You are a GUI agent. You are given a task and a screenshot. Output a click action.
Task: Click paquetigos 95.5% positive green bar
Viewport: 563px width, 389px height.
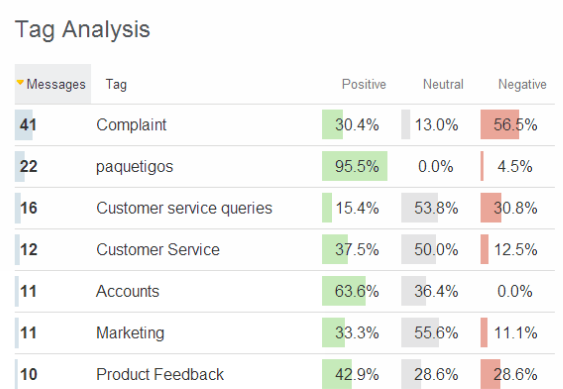355,166
